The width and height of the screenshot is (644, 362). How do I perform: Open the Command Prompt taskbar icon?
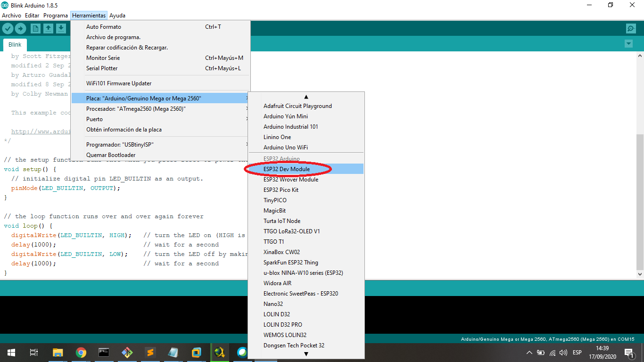(104, 353)
